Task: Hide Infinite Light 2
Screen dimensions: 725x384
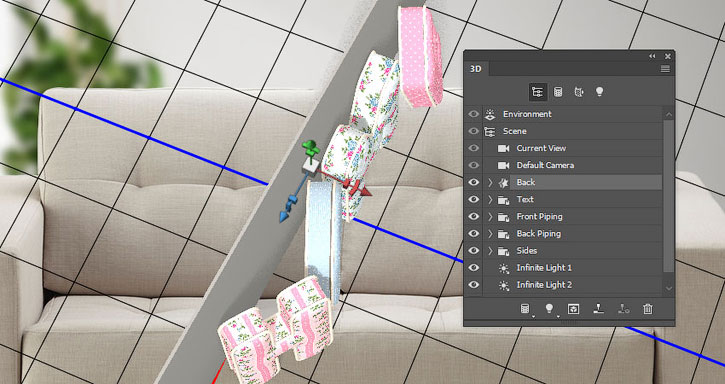Action: tap(473, 285)
